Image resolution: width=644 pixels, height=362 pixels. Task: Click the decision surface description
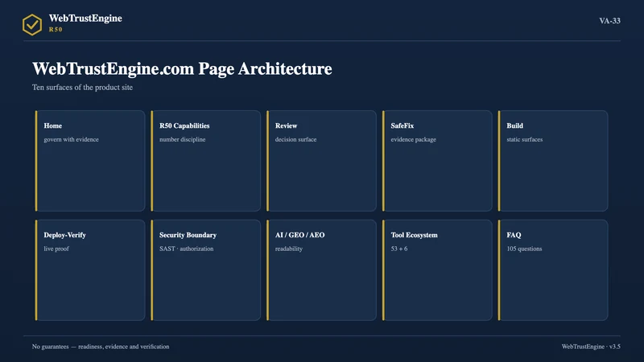pyautogui.click(x=295, y=139)
